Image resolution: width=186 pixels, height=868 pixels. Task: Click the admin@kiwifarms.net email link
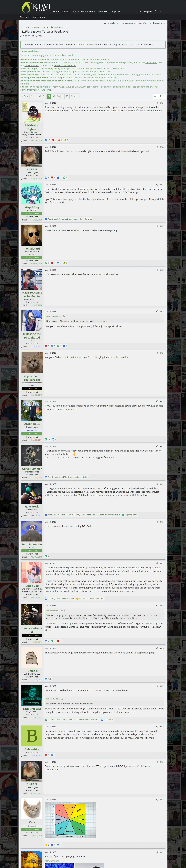pos(65,65)
